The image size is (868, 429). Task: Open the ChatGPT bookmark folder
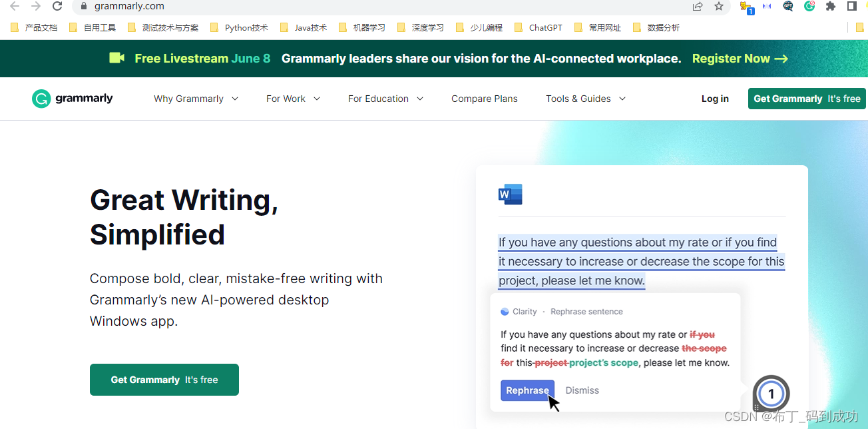click(539, 27)
